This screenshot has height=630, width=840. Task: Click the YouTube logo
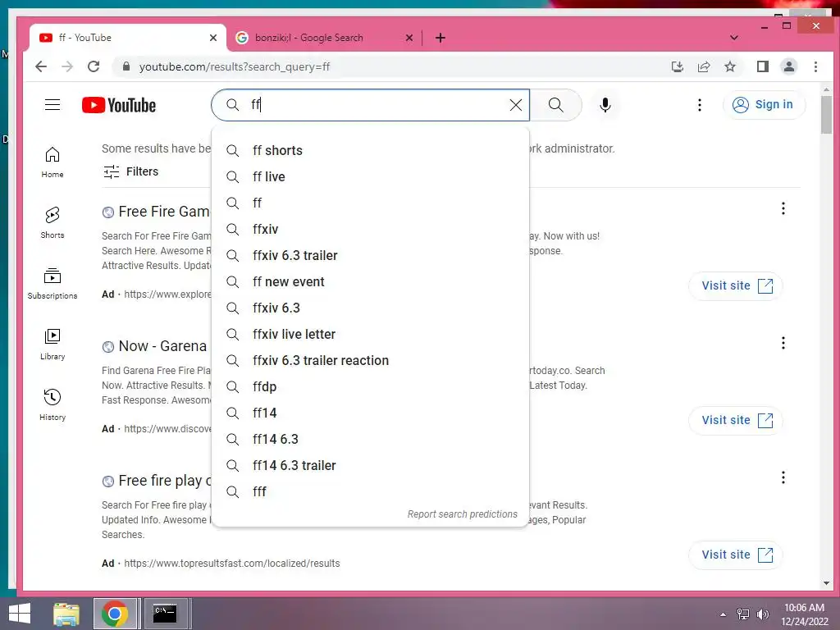pos(119,105)
